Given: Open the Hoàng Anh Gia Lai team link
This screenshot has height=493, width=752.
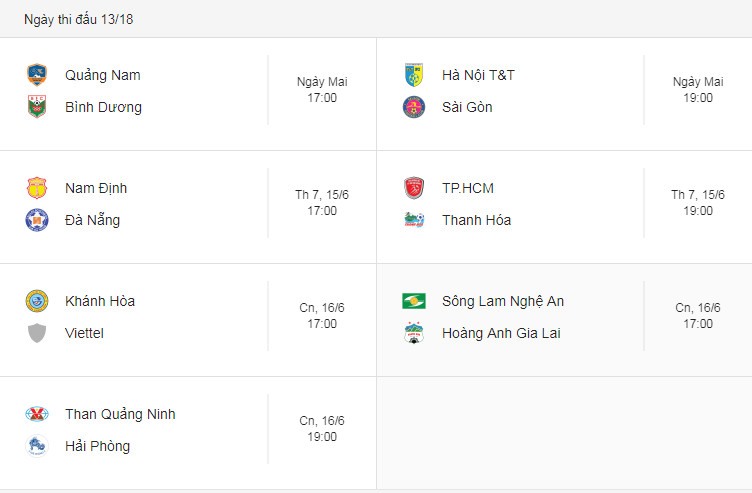Looking at the screenshot, I should pos(501,333).
